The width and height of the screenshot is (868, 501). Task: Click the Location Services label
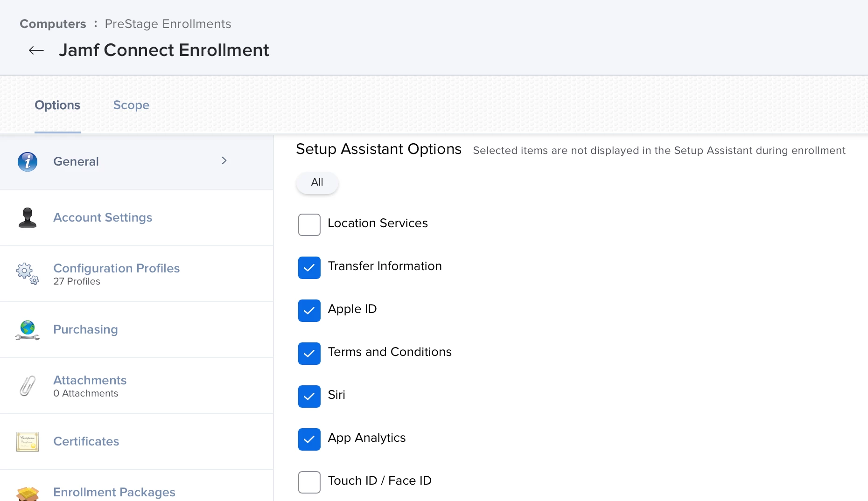click(378, 223)
